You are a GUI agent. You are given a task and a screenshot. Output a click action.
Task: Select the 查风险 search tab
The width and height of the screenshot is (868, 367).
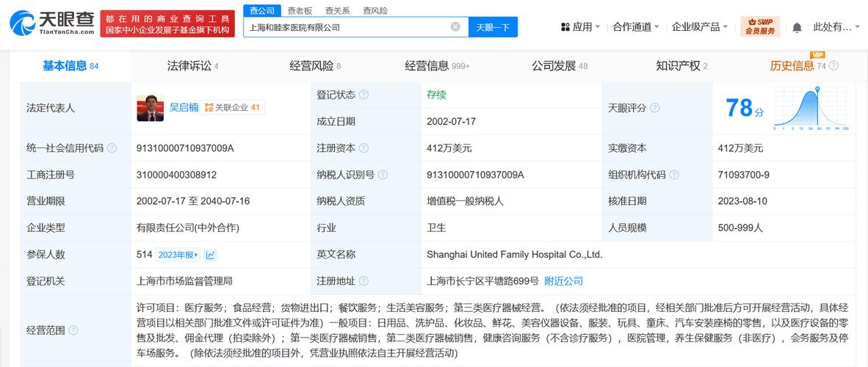(x=375, y=10)
